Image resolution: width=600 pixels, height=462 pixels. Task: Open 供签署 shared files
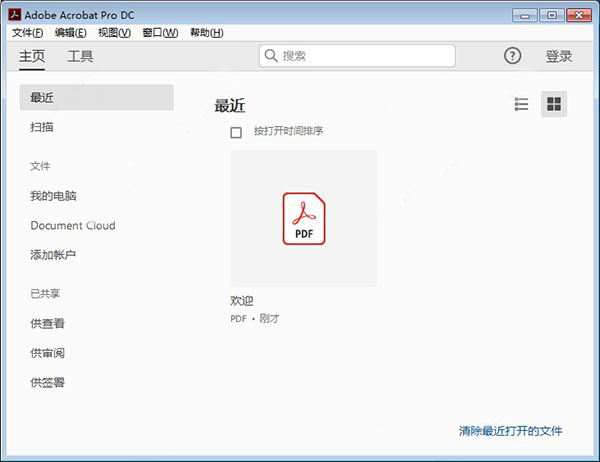47,382
